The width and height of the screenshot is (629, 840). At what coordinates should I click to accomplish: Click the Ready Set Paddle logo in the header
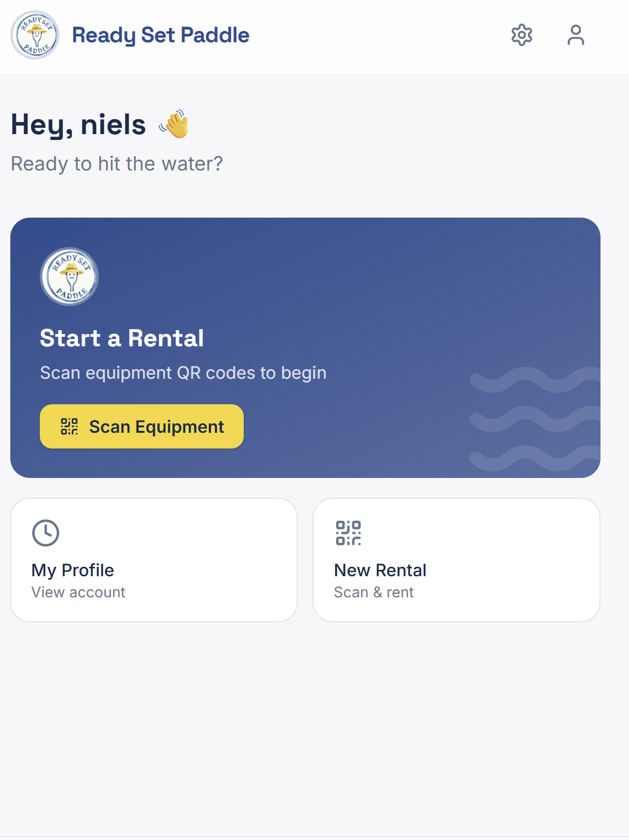[34, 34]
